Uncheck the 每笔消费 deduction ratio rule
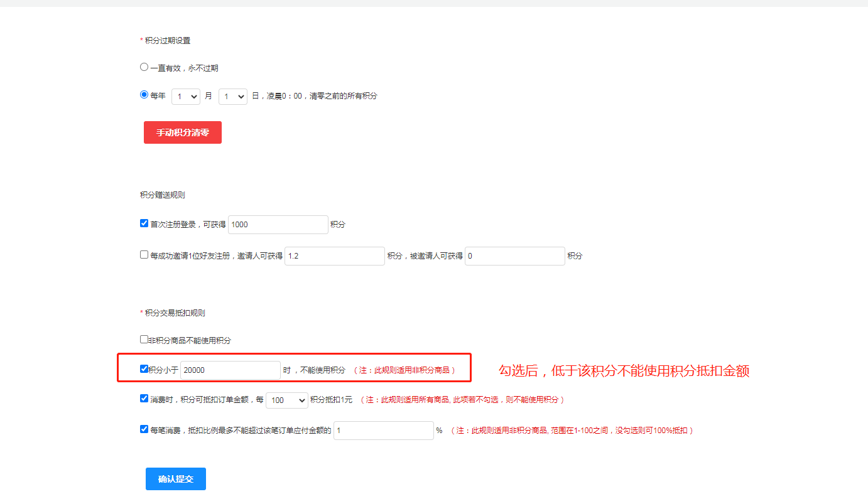The width and height of the screenshot is (868, 499). pos(144,429)
